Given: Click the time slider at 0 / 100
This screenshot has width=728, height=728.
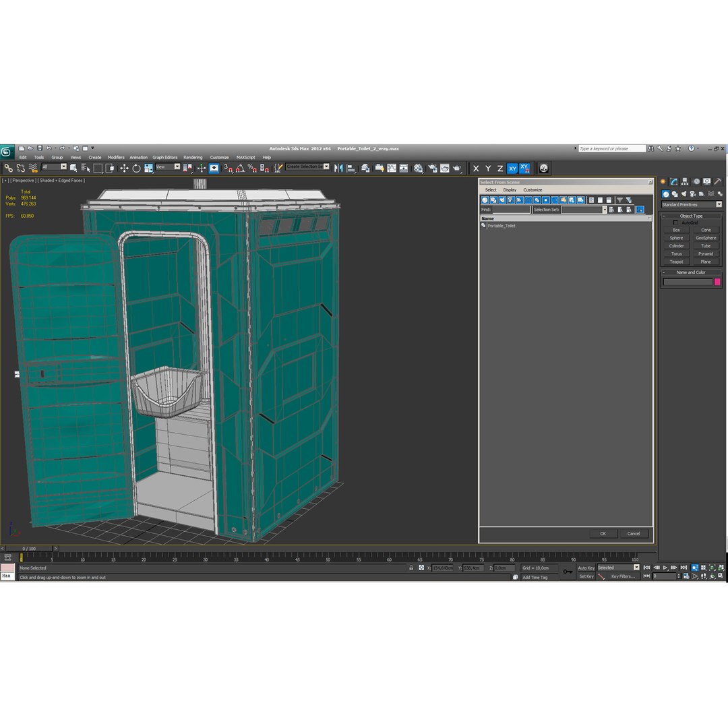Looking at the screenshot, I should pos(29,548).
